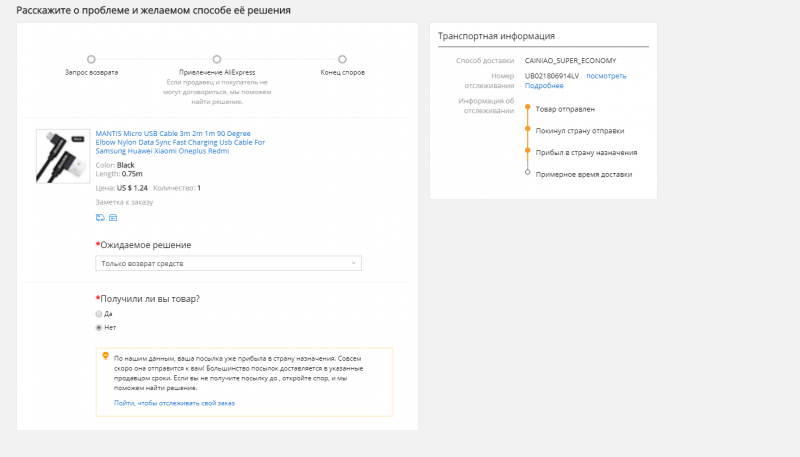
Task: Click the 'Запрос возврата' step circle
Action: click(x=91, y=60)
